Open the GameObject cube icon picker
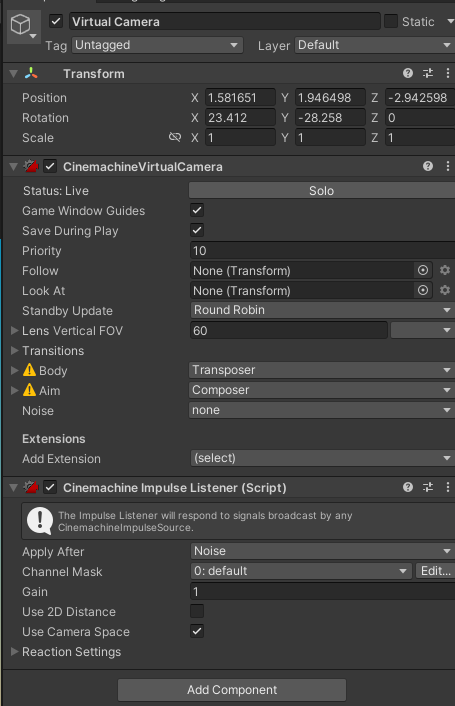This screenshot has height=706, width=455. [24, 27]
